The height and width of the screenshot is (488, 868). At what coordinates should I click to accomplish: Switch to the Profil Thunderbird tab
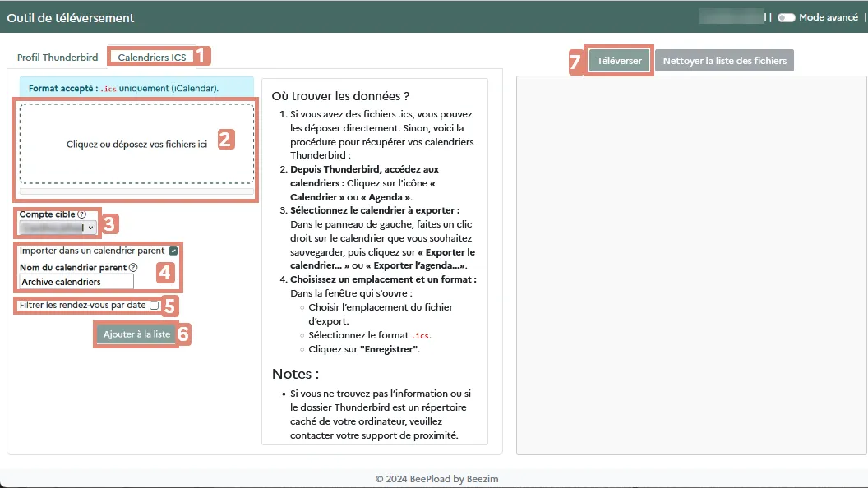(x=57, y=57)
